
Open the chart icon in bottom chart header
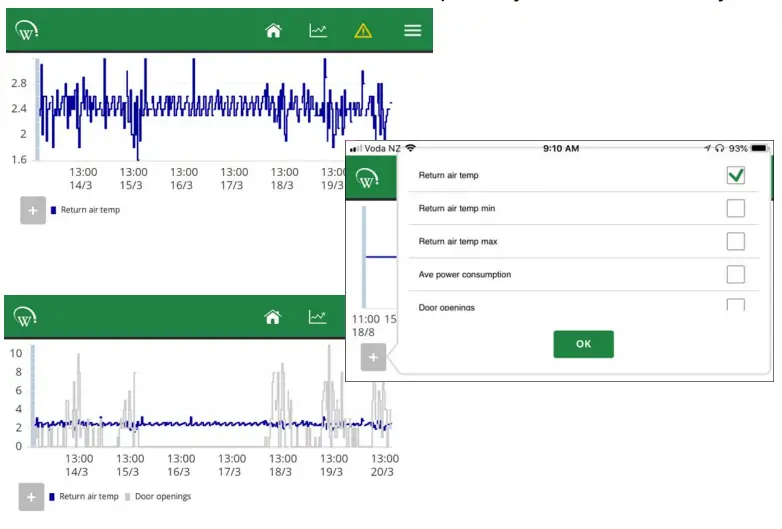317,317
